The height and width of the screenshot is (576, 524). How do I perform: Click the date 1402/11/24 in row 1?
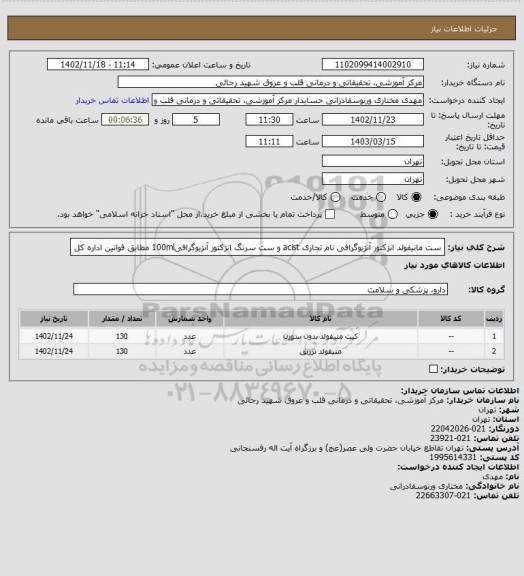(x=54, y=336)
